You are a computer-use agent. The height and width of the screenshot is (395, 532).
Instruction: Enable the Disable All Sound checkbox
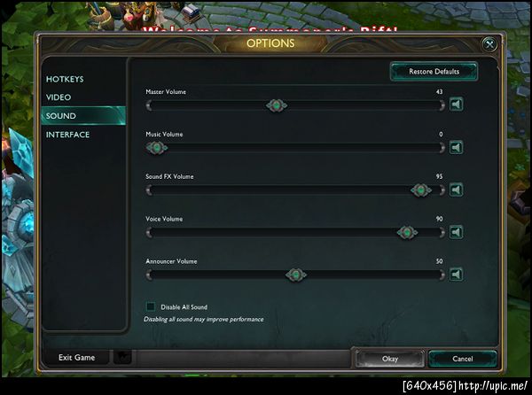tap(151, 306)
